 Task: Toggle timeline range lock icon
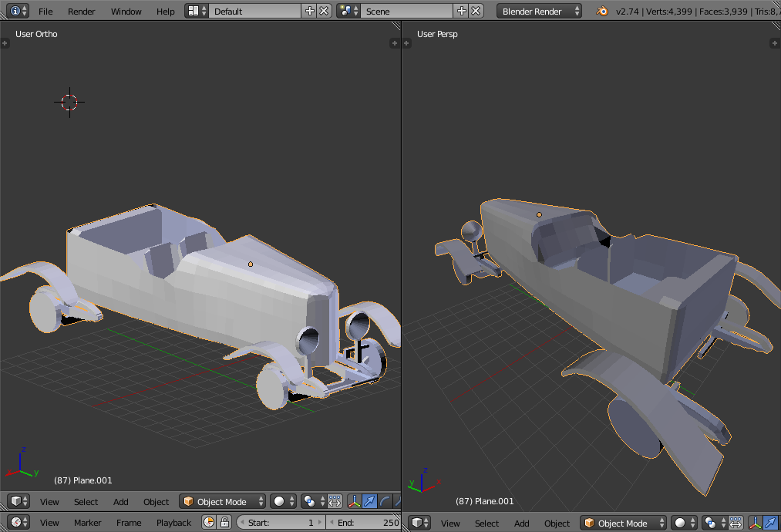click(223, 522)
